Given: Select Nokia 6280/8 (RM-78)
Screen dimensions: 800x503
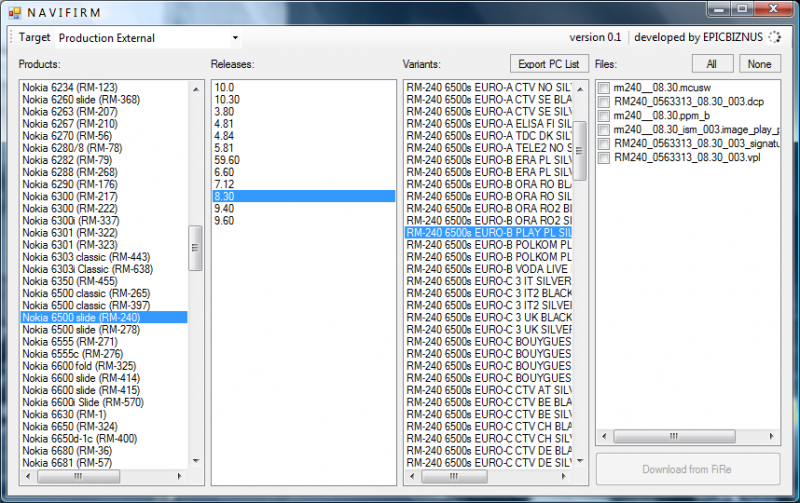Looking at the screenshot, I should tap(104, 148).
